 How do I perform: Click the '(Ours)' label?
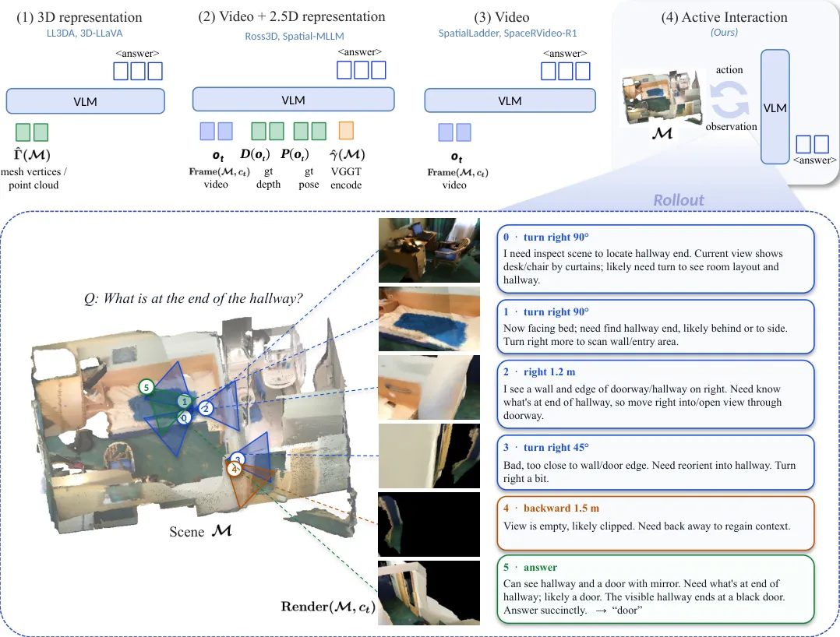click(x=725, y=32)
